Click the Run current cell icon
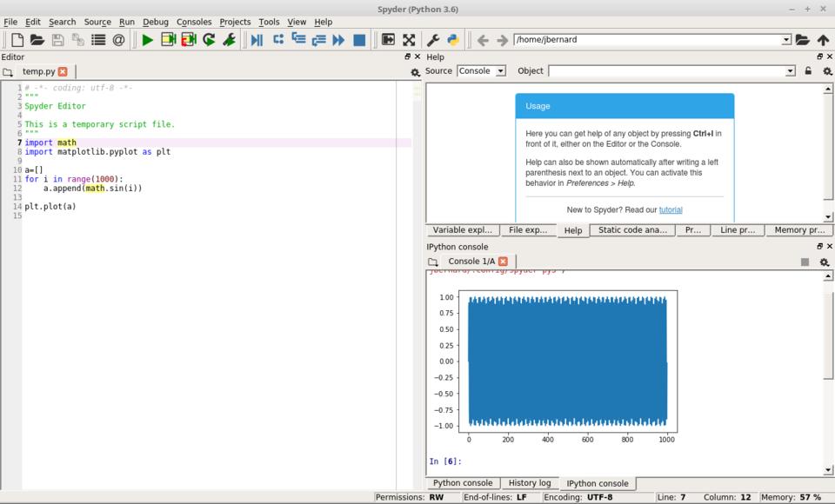This screenshot has height=504, width=835. coord(168,40)
